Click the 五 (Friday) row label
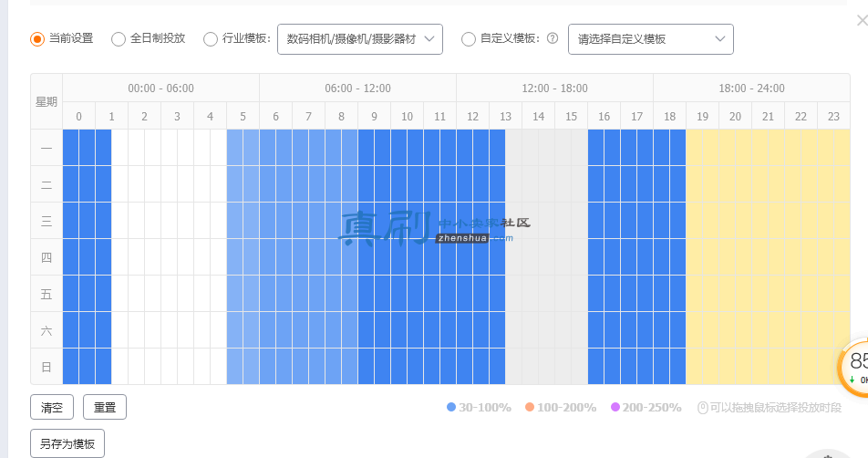The height and width of the screenshot is (458, 868). tap(46, 294)
